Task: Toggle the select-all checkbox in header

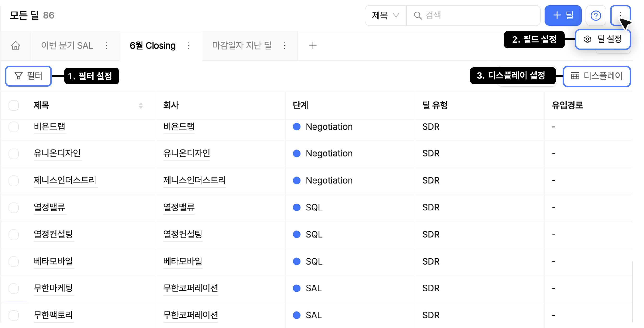Action: tap(14, 105)
